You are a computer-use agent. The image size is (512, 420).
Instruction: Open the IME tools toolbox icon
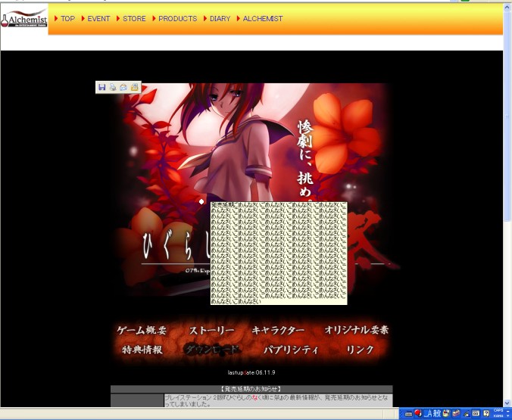tap(456, 413)
